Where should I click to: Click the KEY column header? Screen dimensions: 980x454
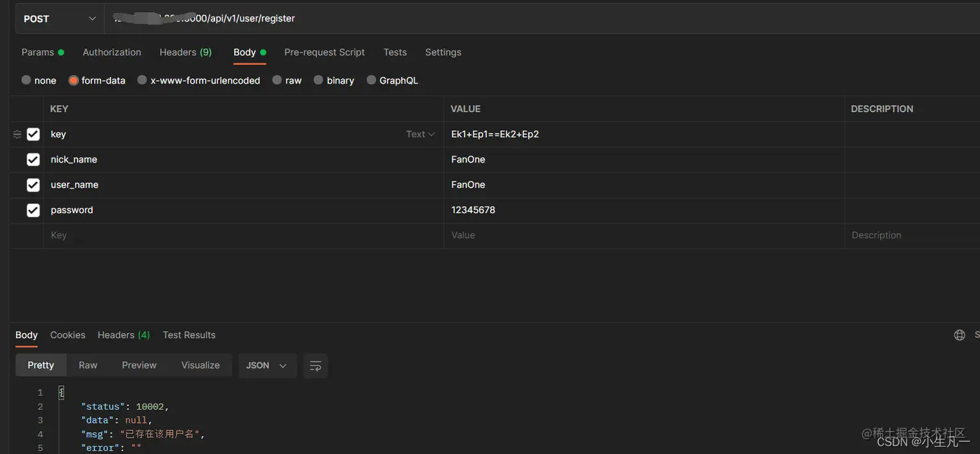click(x=59, y=109)
